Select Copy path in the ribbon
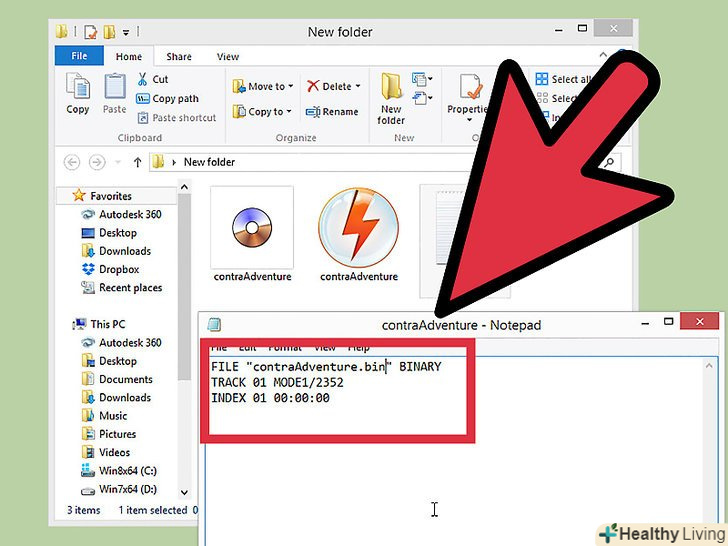This screenshot has width=728, height=546. pos(168,98)
